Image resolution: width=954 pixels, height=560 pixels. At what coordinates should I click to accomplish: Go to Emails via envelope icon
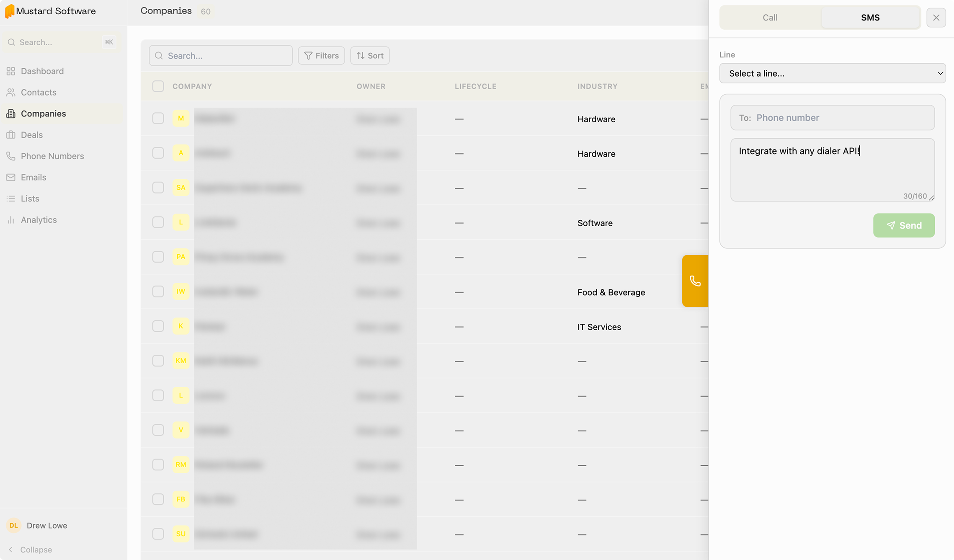[x=11, y=178]
